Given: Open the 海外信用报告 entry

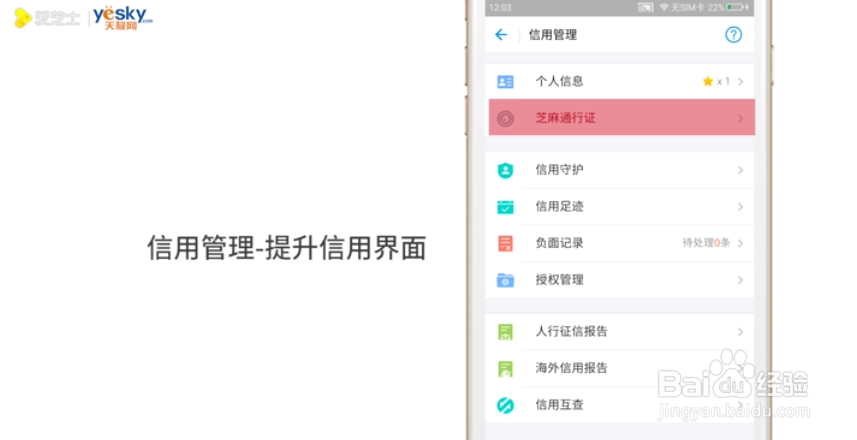Looking at the screenshot, I should point(571,368).
